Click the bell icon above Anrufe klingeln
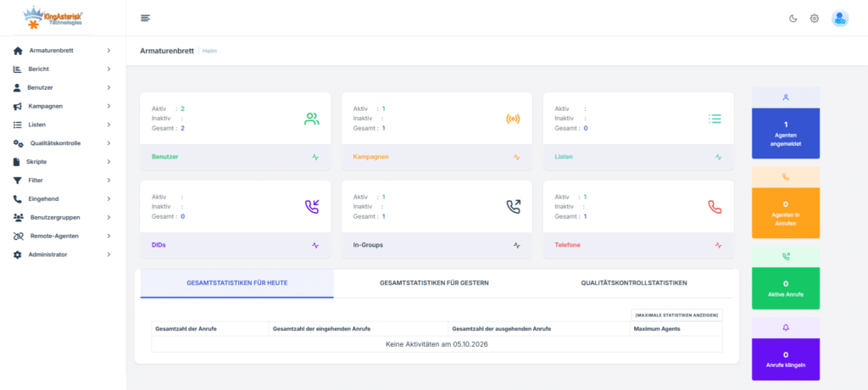Screen dimensions: 868x390 click(786, 327)
